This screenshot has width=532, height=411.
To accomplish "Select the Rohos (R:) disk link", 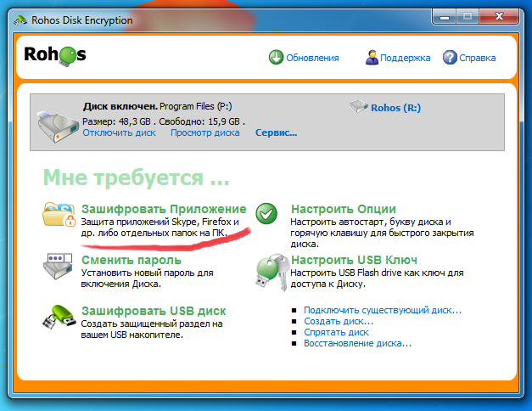I will pyautogui.click(x=395, y=108).
